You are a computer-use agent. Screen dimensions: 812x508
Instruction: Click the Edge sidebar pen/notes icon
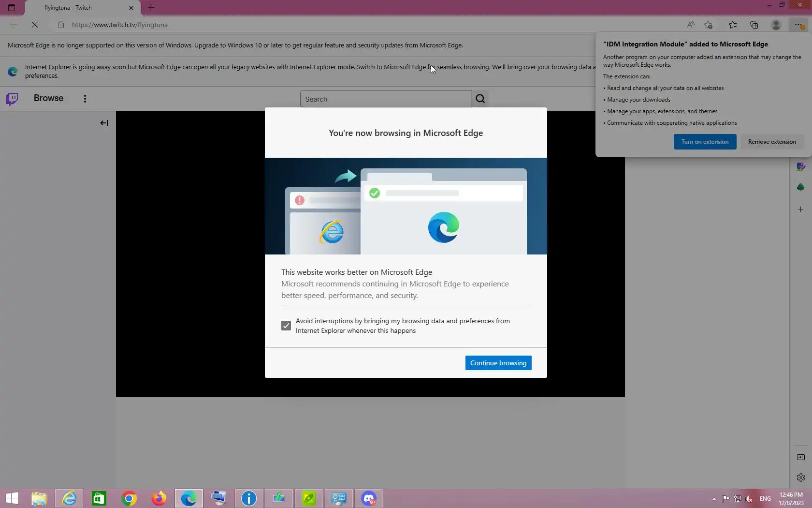click(801, 167)
